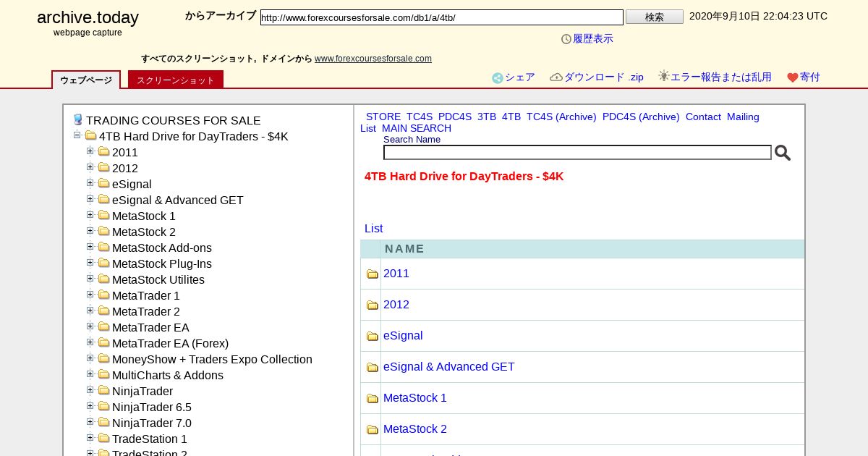Click tree folder icon for MetaTrader 1

pyautogui.click(x=103, y=295)
